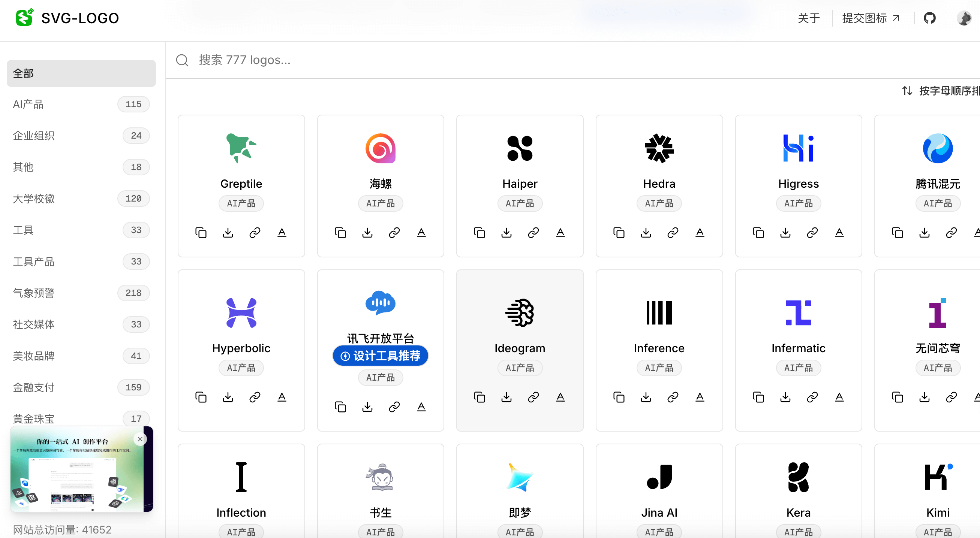980x538 pixels.
Task: Open the alphabetical sort order control
Action: (x=940, y=91)
